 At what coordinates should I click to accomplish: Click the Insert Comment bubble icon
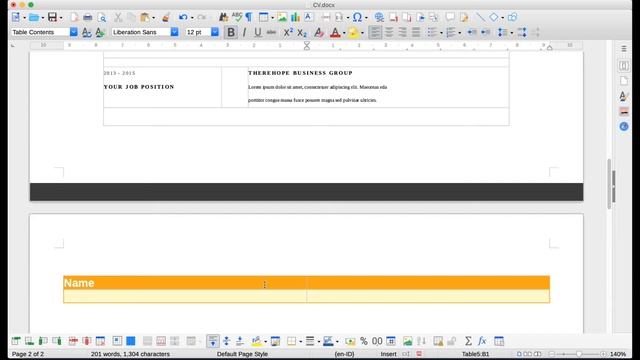(x=450, y=17)
